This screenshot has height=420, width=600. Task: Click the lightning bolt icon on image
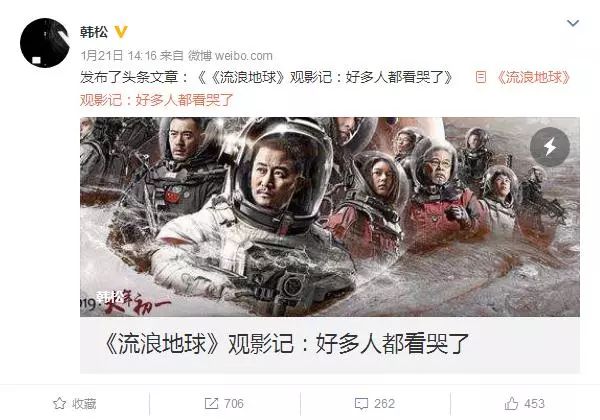coord(550,147)
